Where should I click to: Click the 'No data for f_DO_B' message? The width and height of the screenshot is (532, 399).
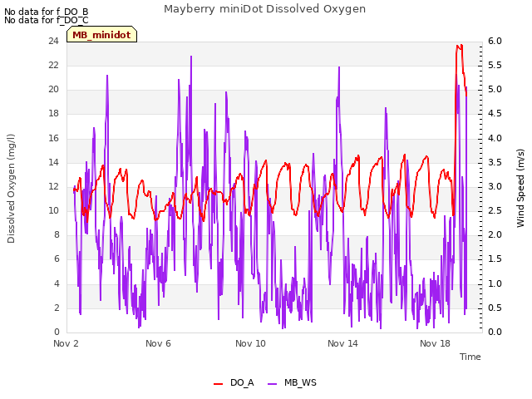(47, 12)
